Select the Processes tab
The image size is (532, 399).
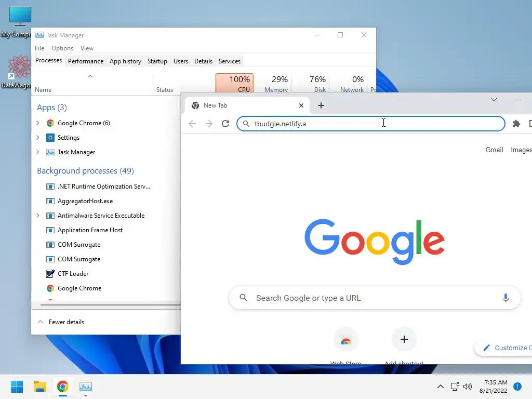(x=48, y=60)
